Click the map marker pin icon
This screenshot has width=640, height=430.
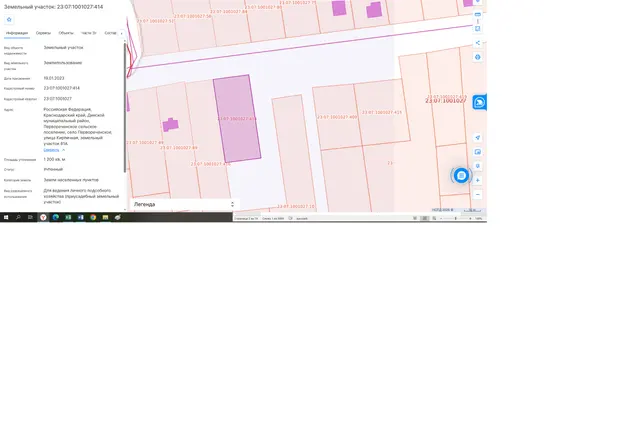pos(478,166)
